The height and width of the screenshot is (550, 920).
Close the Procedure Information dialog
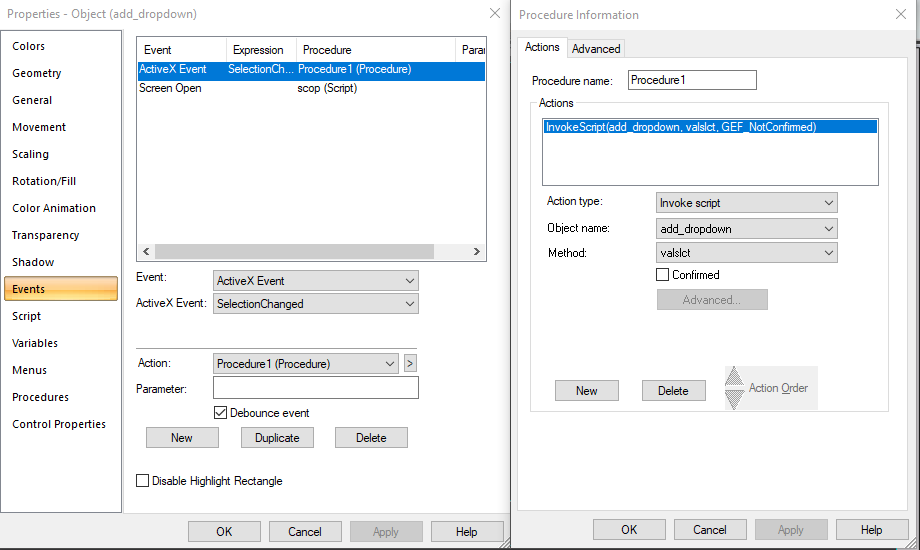[902, 14]
